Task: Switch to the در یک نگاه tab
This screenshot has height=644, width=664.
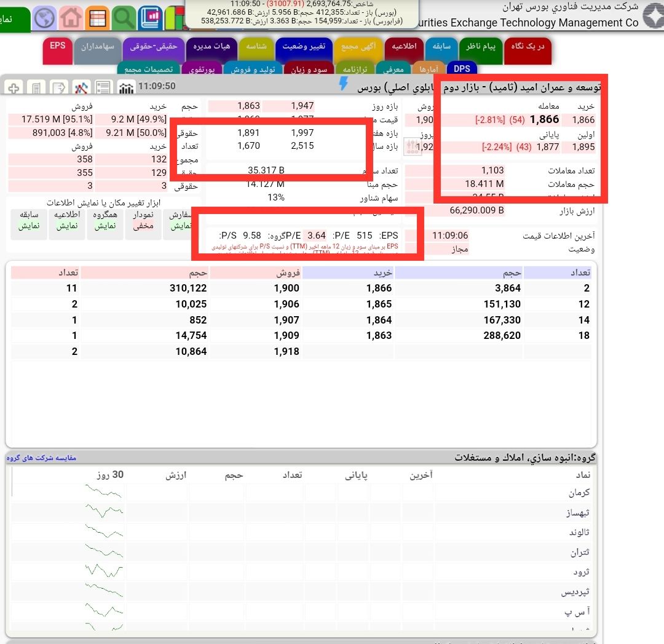Action: (x=528, y=50)
